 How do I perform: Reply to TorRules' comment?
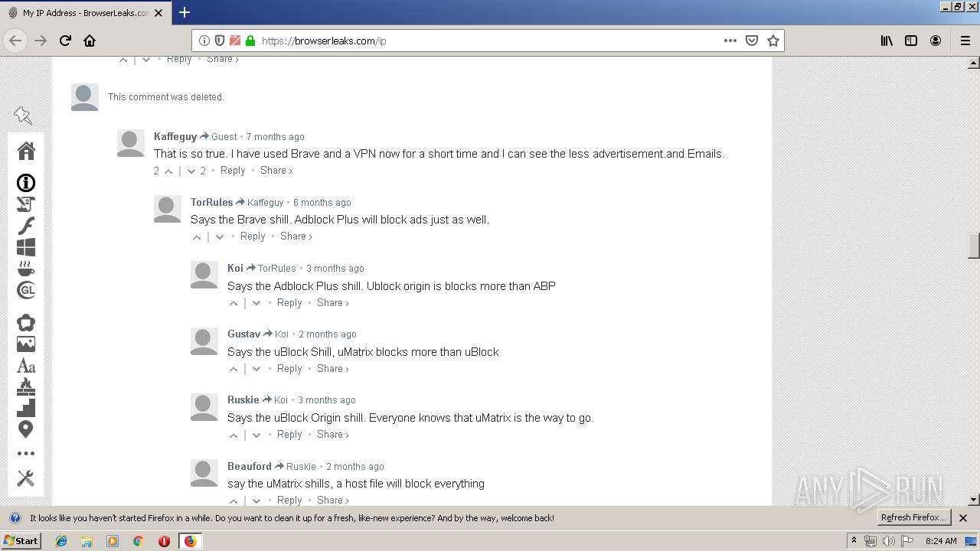(253, 236)
